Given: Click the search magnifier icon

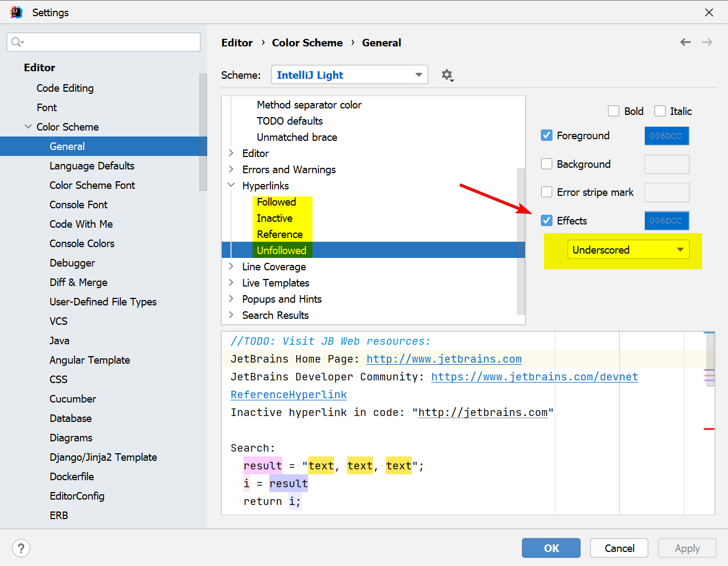Looking at the screenshot, I should tap(17, 42).
